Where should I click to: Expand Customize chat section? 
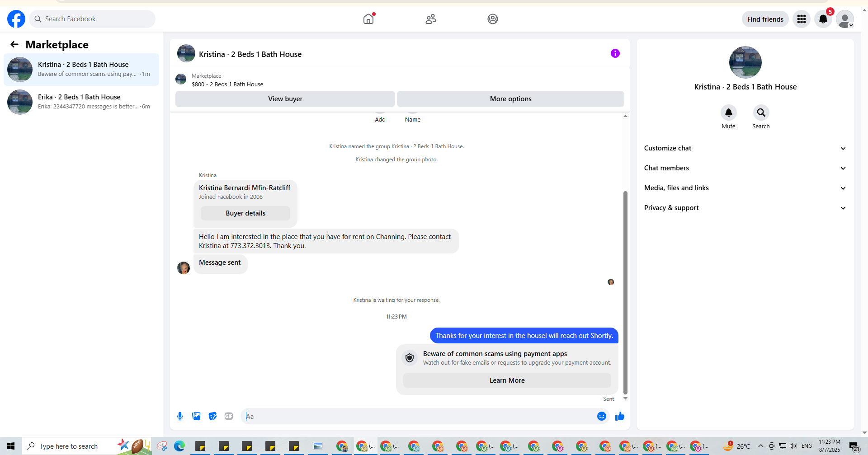pyautogui.click(x=745, y=148)
